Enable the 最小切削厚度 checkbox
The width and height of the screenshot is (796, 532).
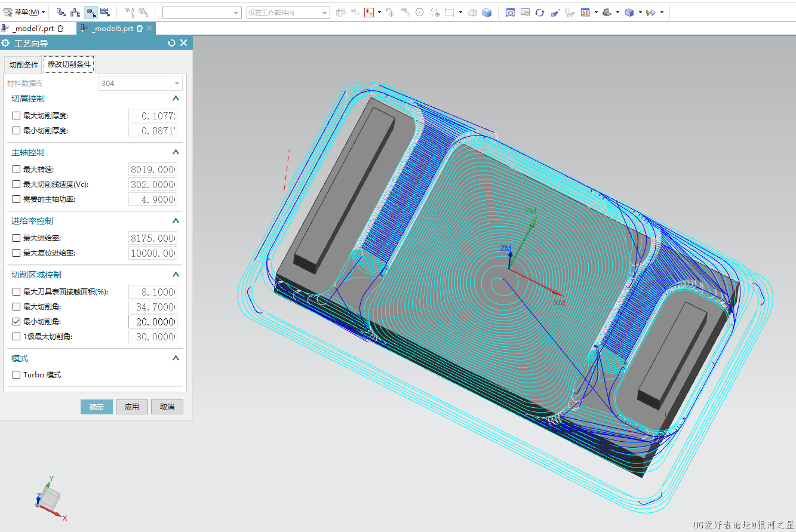[x=17, y=130]
